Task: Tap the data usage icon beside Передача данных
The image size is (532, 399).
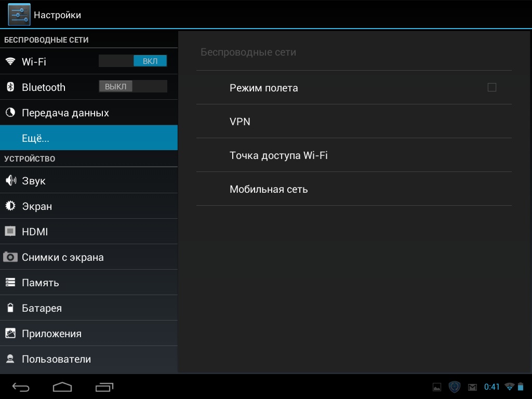Action: [10, 113]
